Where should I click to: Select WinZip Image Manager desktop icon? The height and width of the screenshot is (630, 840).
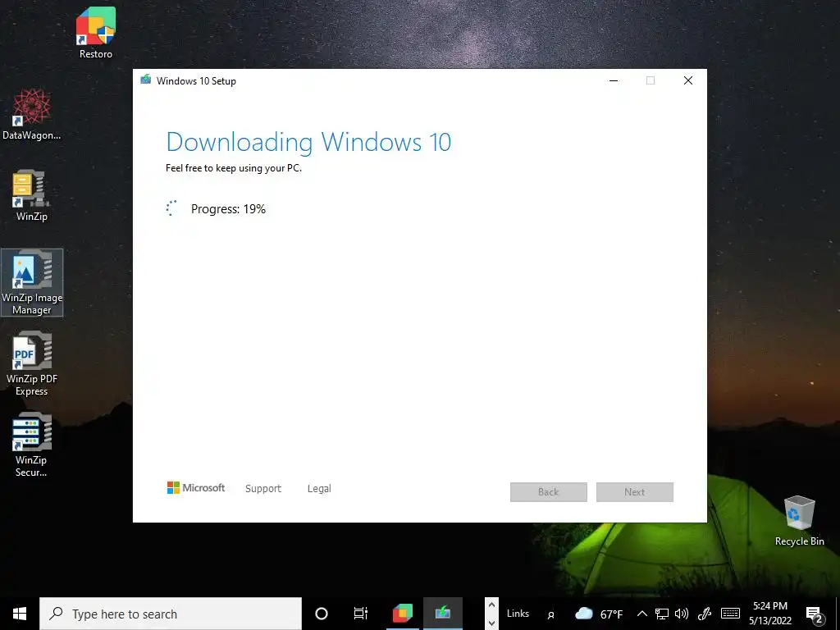(32, 282)
